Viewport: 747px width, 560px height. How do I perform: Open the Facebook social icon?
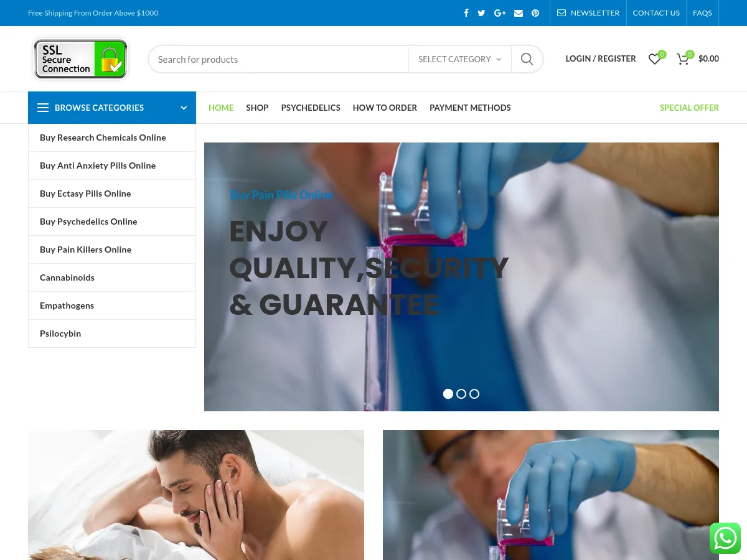tap(466, 12)
